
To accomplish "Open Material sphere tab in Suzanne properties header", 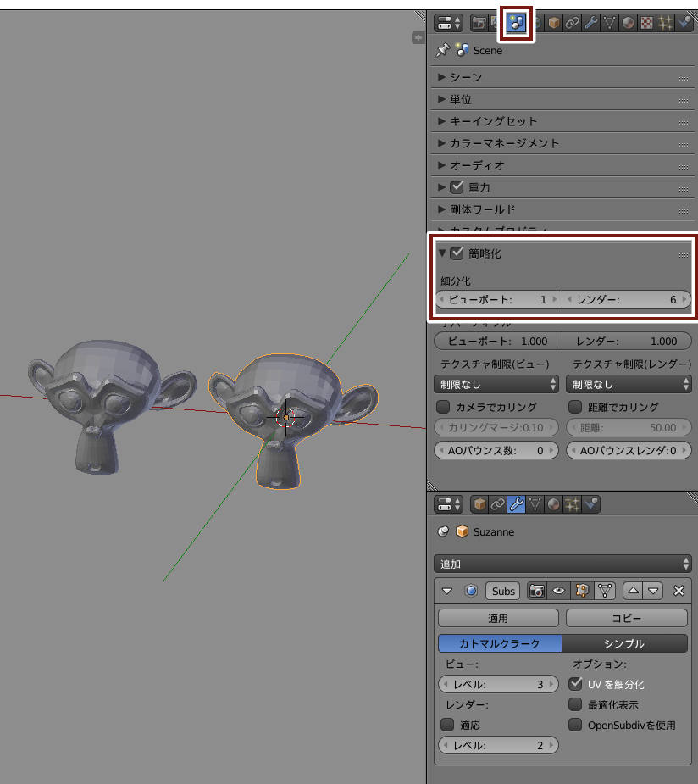I will pyautogui.click(x=554, y=504).
